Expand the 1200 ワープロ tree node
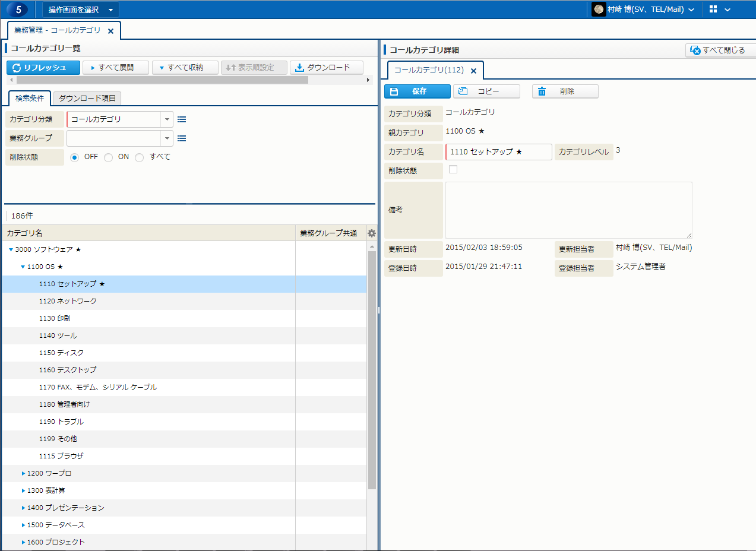The height and width of the screenshot is (551, 756). pos(23,474)
